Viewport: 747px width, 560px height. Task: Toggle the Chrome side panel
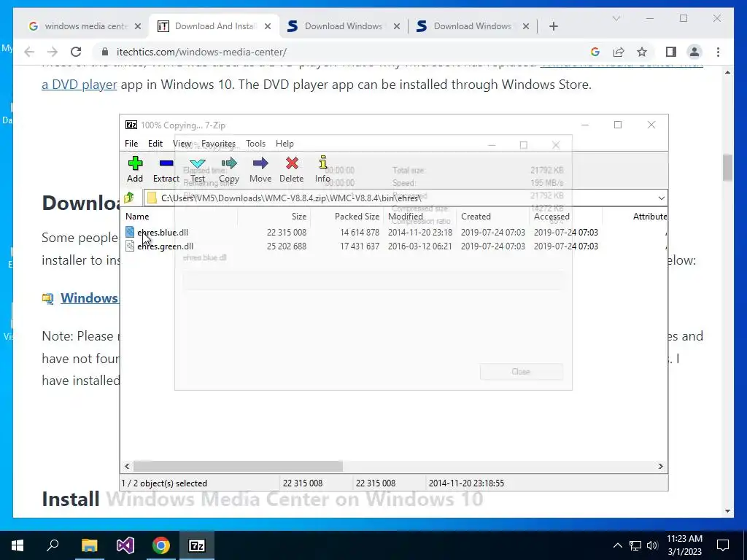(671, 52)
